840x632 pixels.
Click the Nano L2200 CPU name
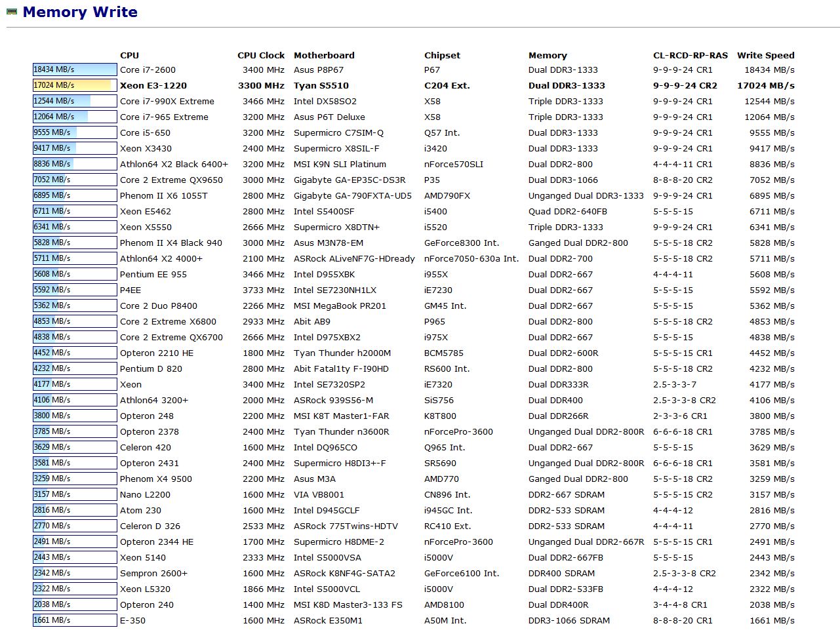[145, 494]
